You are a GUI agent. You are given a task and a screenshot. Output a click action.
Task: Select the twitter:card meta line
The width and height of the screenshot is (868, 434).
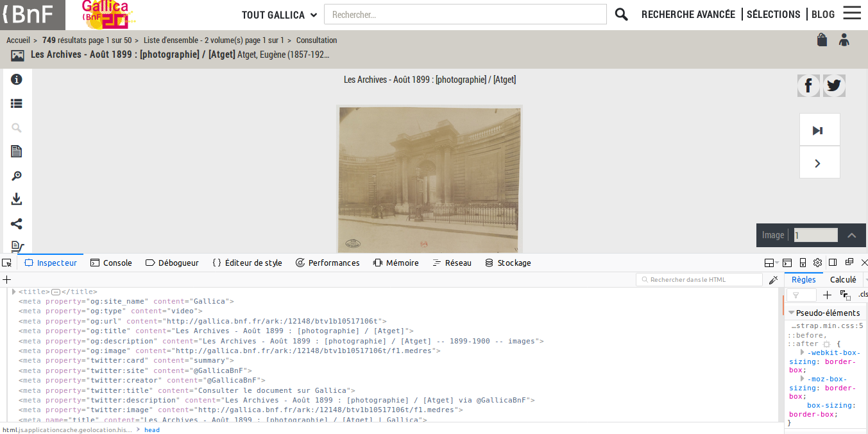coord(126,361)
